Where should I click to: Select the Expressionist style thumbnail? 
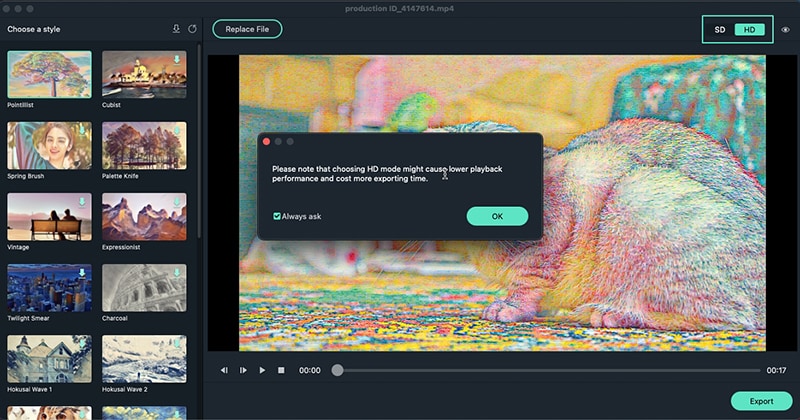tap(144, 216)
